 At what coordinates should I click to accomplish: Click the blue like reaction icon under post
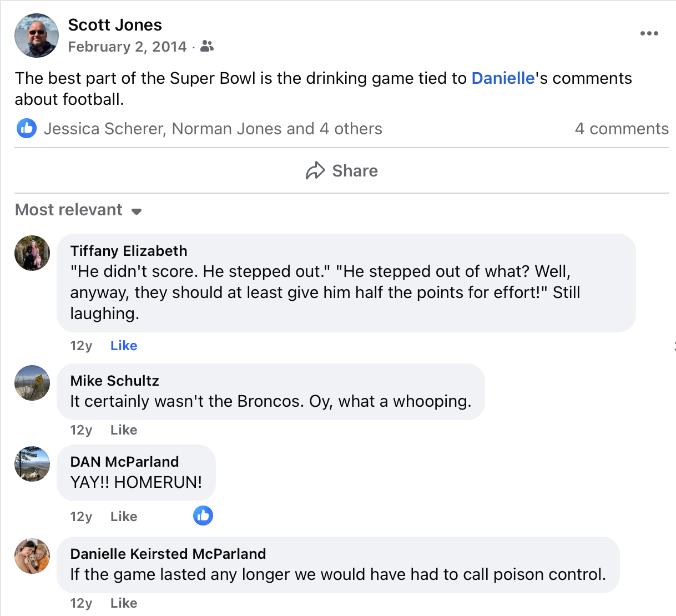pyautogui.click(x=27, y=129)
